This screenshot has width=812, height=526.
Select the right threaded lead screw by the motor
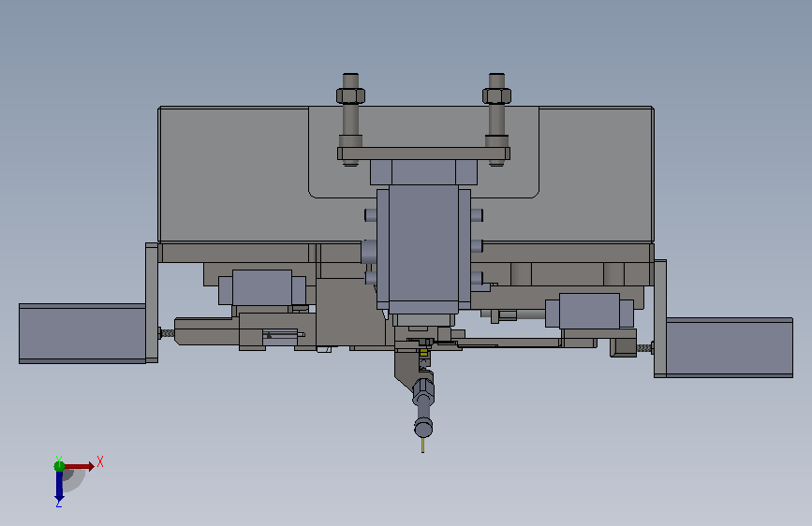tap(644, 348)
